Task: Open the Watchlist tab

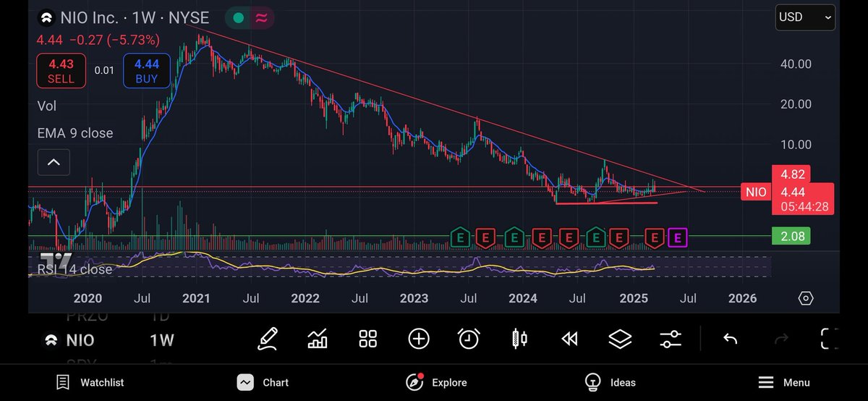Action: point(90,382)
